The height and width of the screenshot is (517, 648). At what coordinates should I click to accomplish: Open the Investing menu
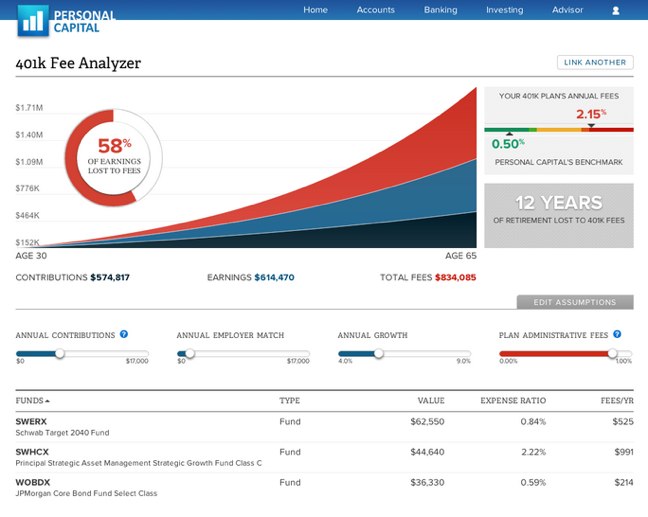504,10
